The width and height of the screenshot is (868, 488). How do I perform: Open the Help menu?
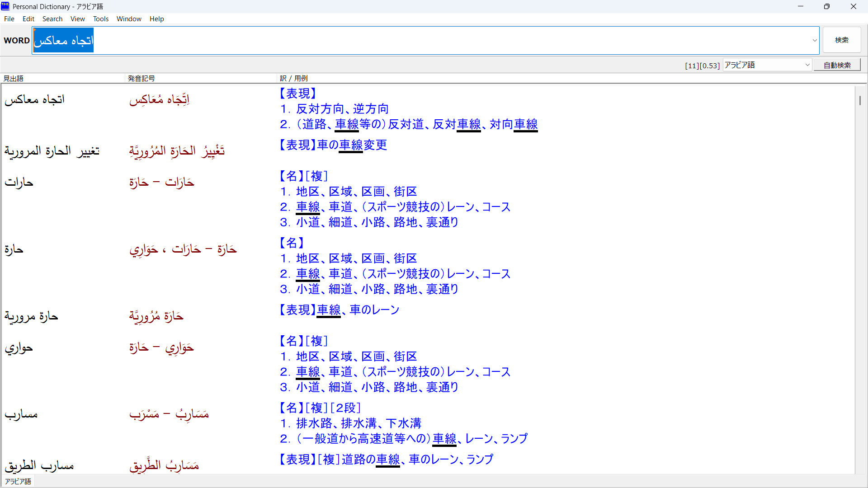point(156,19)
